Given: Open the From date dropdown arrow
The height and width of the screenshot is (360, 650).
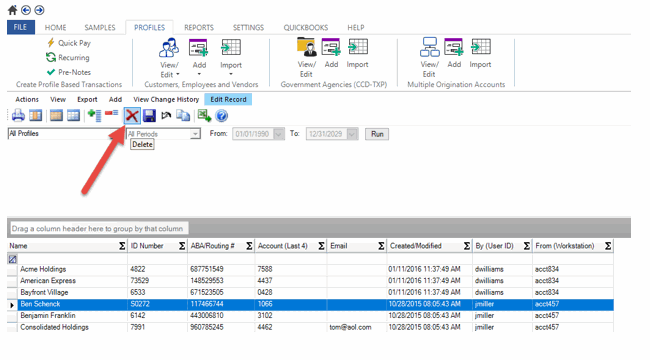Looking at the screenshot, I should tap(279, 134).
